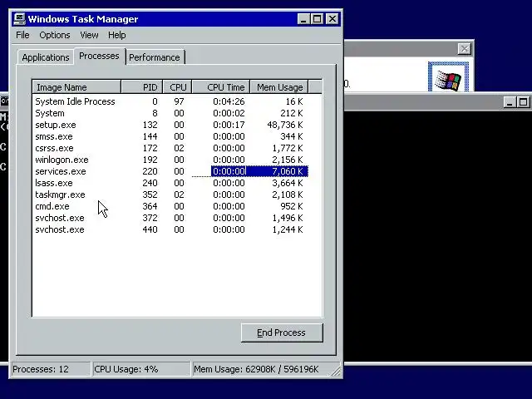Sort by Mem Usage column header
Image resolution: width=532 pixels, height=399 pixels.
click(x=279, y=87)
